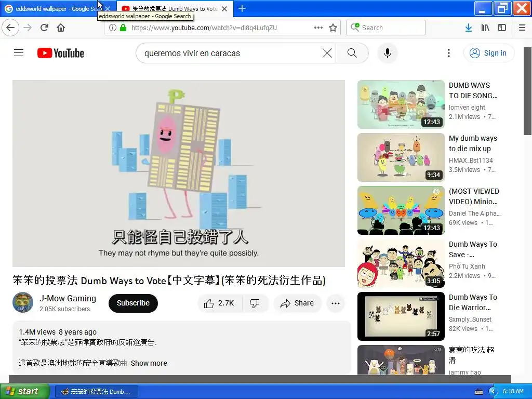Click the Sign in button
This screenshot has width=532, height=399.
[x=488, y=54]
